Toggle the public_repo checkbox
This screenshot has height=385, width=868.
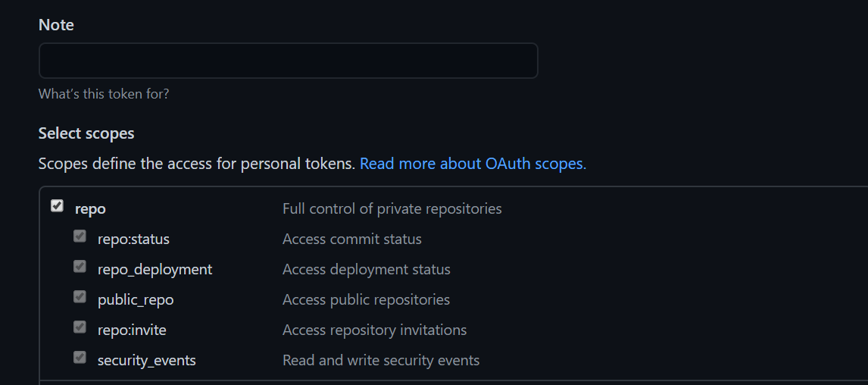click(x=80, y=297)
